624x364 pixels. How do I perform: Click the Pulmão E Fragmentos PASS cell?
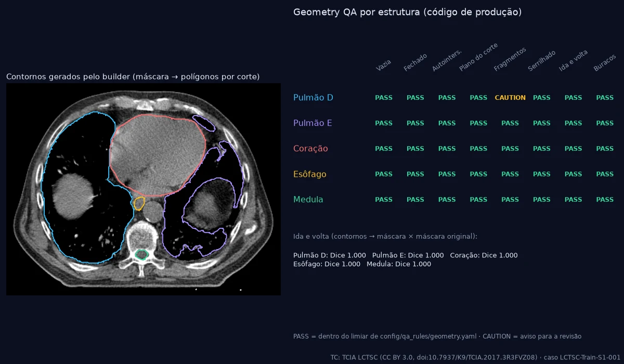(x=510, y=123)
